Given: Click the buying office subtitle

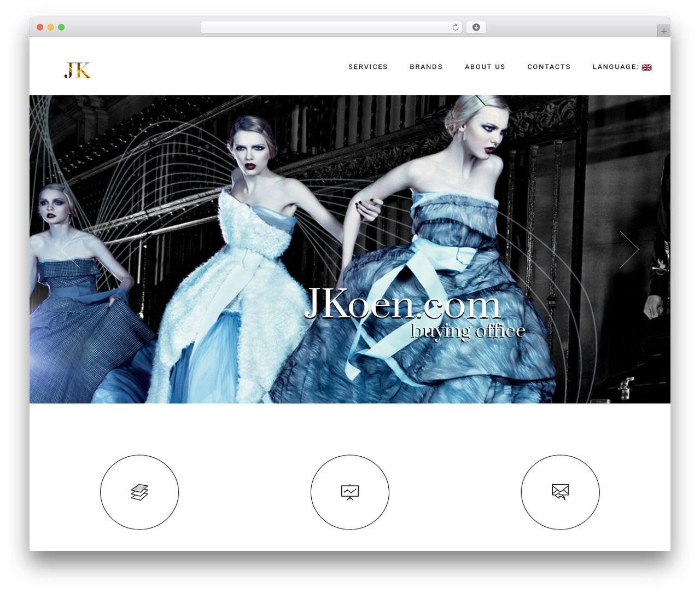Looking at the screenshot, I should click(x=468, y=332).
